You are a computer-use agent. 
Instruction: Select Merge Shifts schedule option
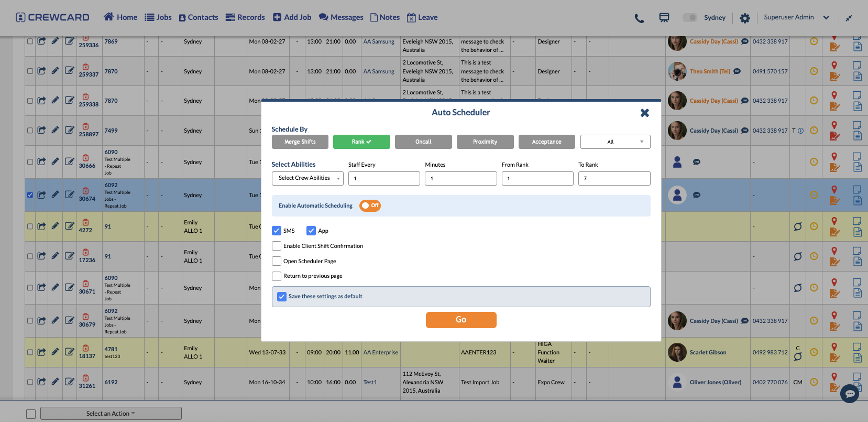300,142
